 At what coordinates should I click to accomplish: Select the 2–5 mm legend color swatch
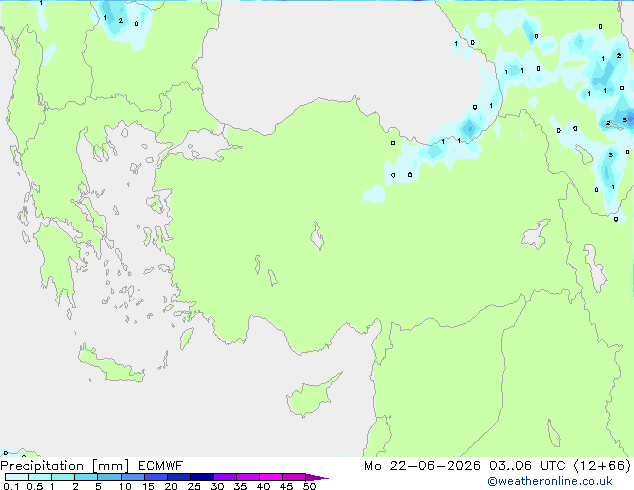tap(86, 477)
